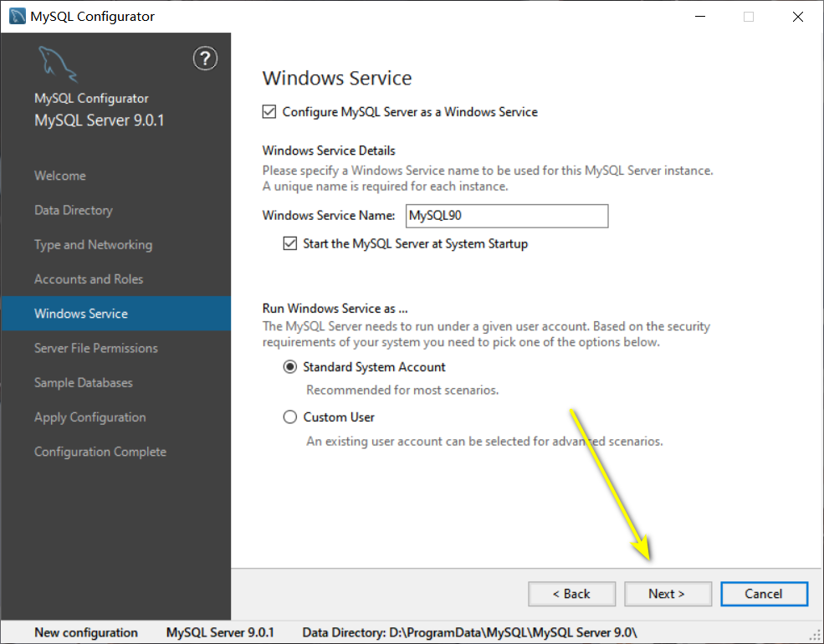Click the MySQL Configurator title bar icon
This screenshot has height=644, width=824.
18,16
